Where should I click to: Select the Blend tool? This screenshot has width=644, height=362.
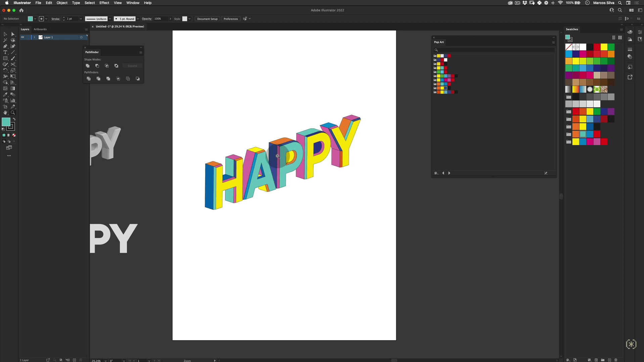(x=13, y=95)
